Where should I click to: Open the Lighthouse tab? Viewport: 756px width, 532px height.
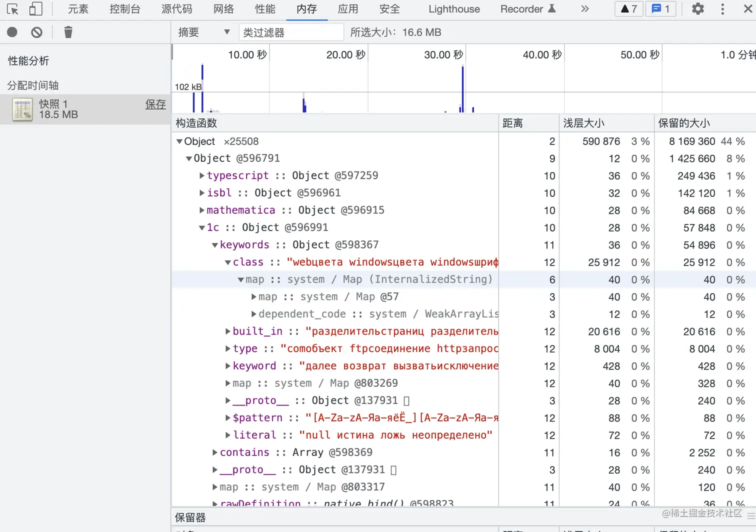point(454,9)
